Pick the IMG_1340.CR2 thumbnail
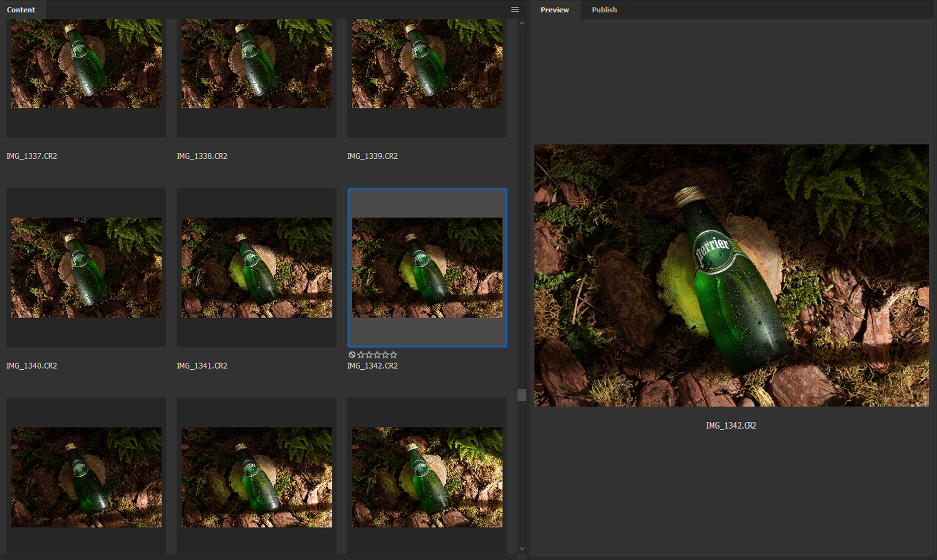This screenshot has height=560, width=937. point(86,267)
